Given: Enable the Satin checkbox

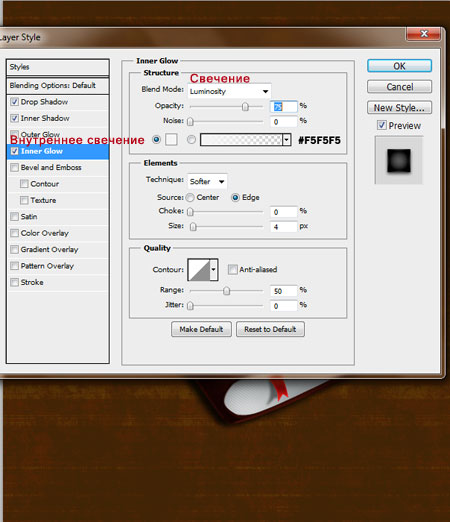Looking at the screenshot, I should [14, 217].
